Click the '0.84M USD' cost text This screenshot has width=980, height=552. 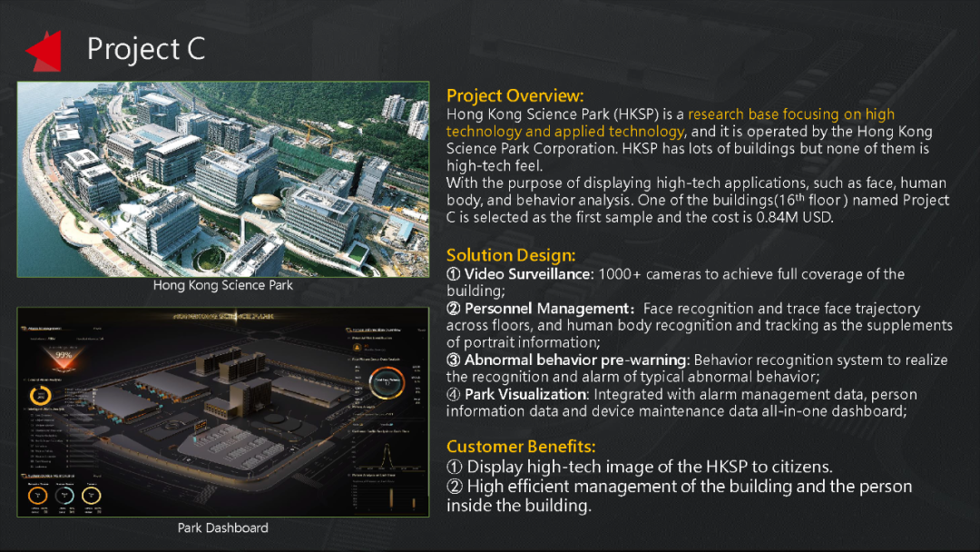[x=794, y=218]
